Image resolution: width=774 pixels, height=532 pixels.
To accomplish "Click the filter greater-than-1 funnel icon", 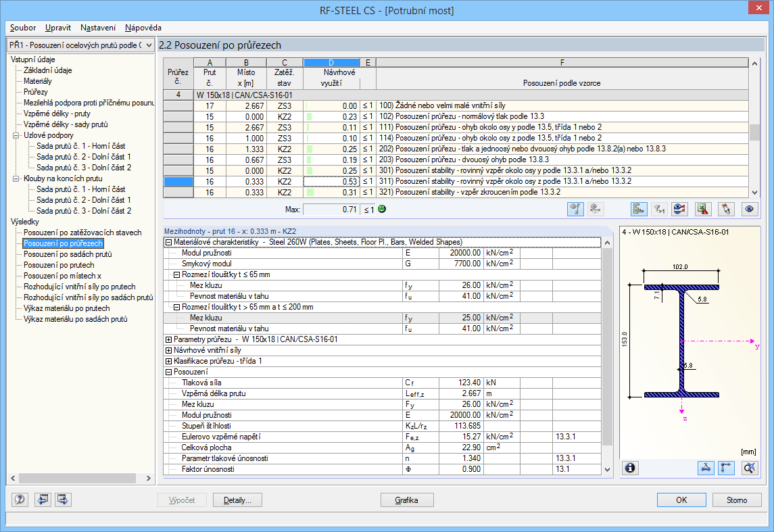I will click(x=659, y=210).
